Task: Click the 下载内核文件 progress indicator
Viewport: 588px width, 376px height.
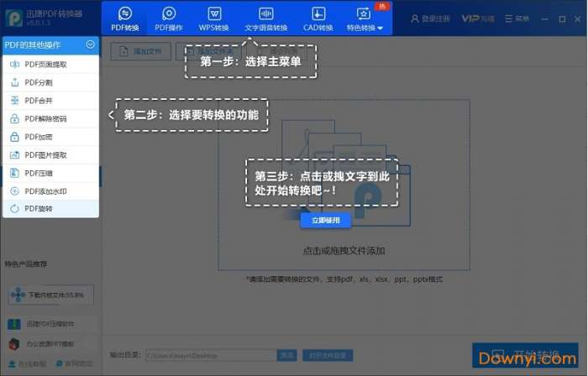Action: pyautogui.click(x=51, y=295)
